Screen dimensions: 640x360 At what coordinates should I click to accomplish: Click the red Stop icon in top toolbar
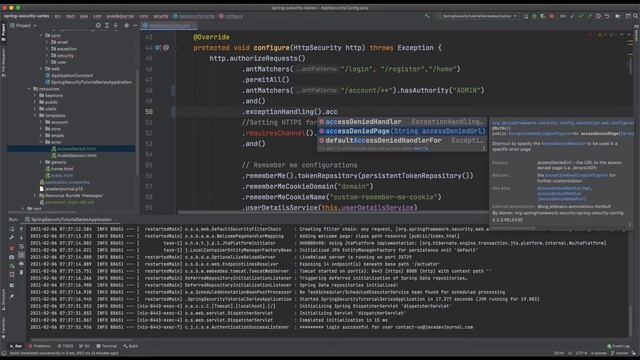pyautogui.click(x=552, y=16)
